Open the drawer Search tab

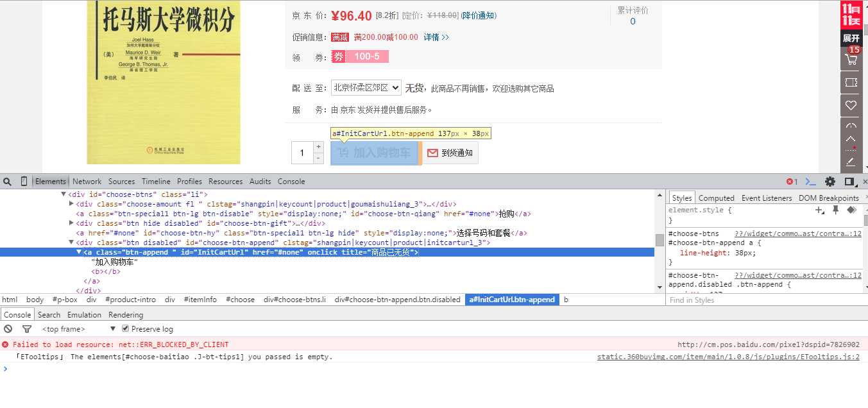coord(49,314)
